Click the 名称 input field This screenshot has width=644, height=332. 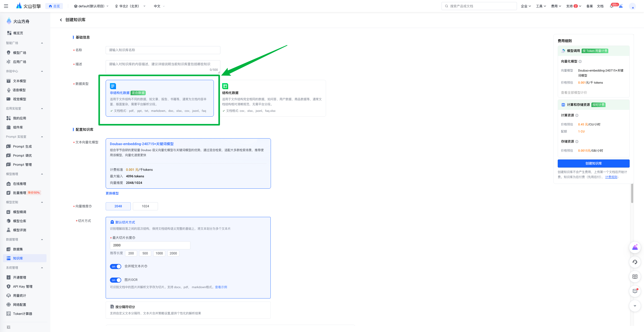tap(163, 50)
